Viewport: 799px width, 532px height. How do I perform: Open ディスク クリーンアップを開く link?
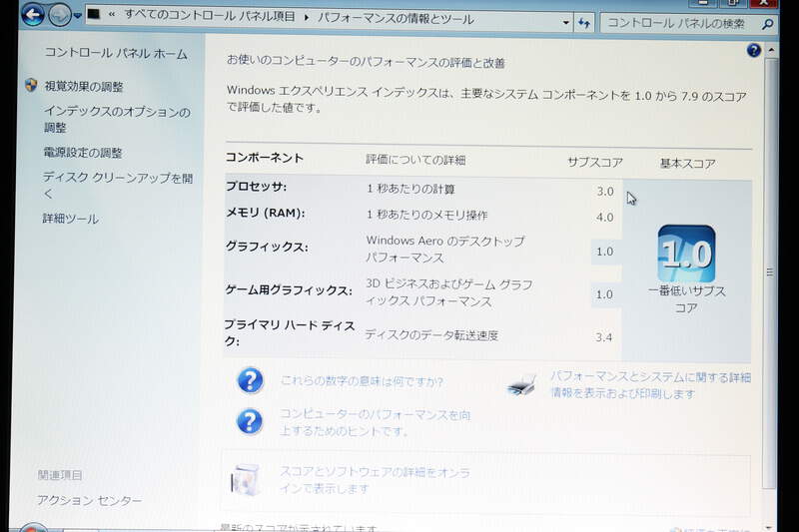[x=118, y=186]
